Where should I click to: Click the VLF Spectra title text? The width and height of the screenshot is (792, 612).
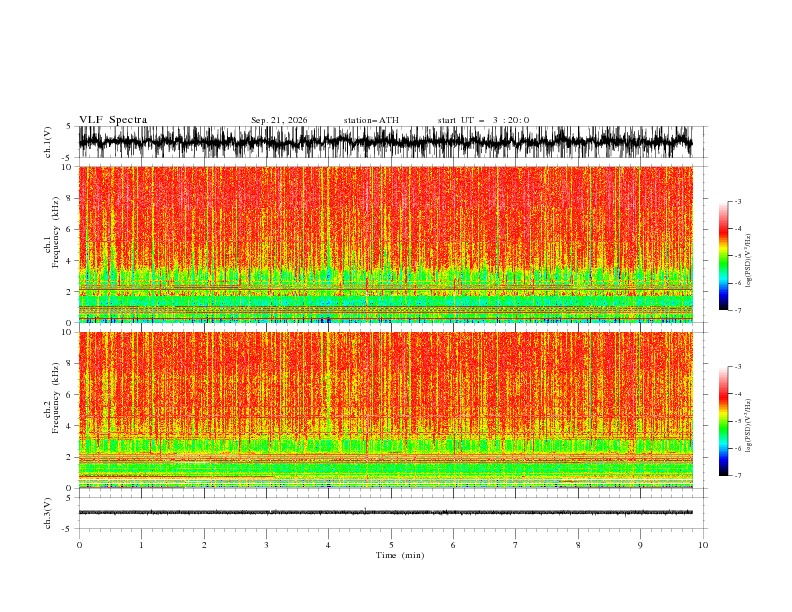(x=113, y=120)
